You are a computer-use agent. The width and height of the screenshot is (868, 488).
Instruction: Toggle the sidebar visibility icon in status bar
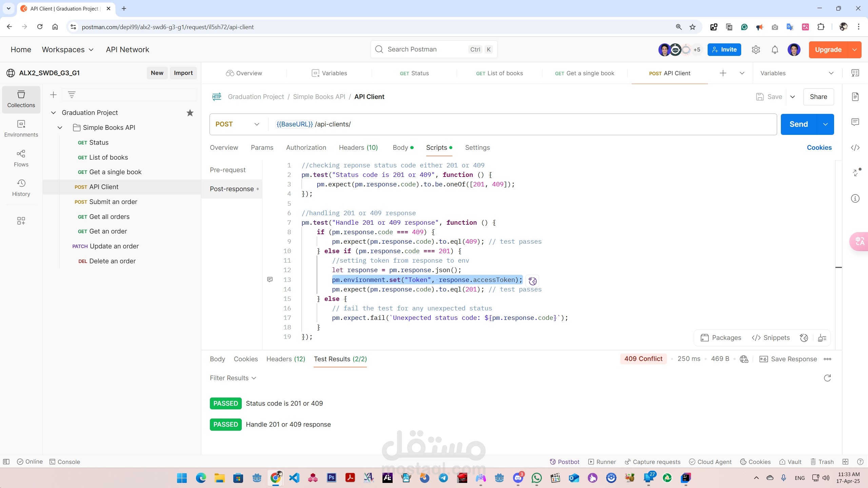(6, 462)
